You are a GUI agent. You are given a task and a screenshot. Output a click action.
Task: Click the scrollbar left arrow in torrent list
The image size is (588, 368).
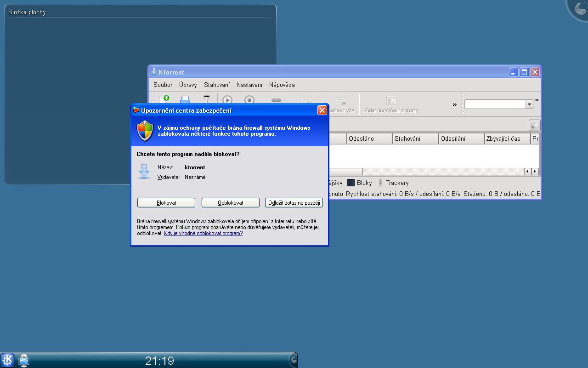528,172
